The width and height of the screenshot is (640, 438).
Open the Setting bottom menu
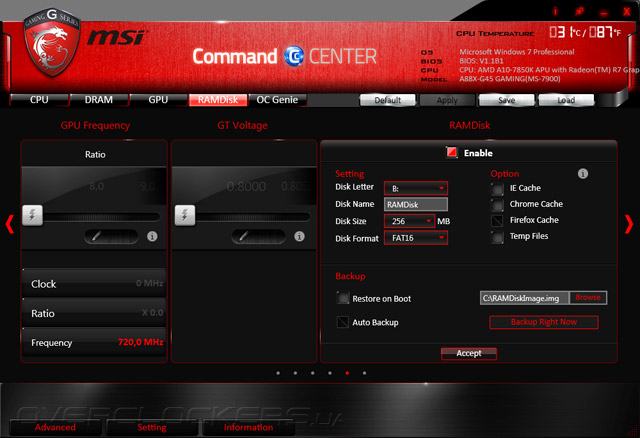(152, 427)
